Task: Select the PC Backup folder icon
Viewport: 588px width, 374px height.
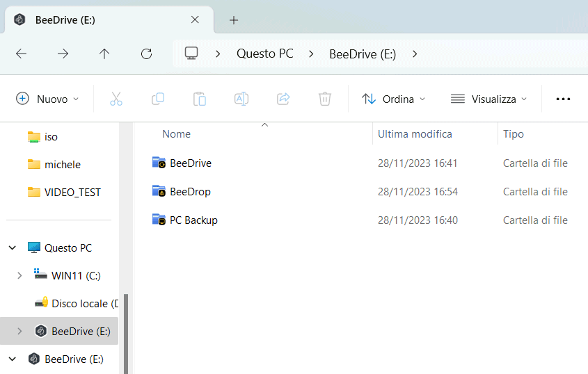Action: tap(159, 220)
